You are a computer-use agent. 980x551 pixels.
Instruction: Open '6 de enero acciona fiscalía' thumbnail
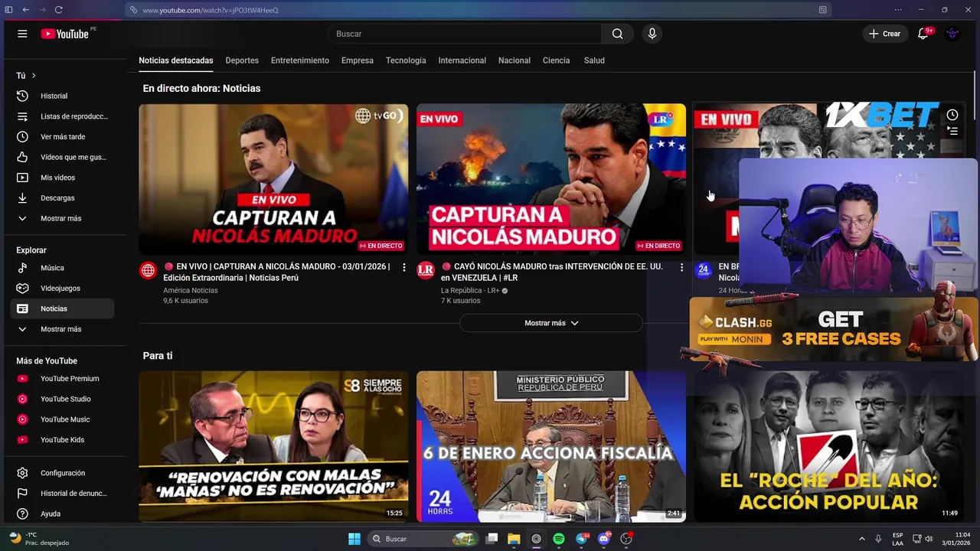551,446
